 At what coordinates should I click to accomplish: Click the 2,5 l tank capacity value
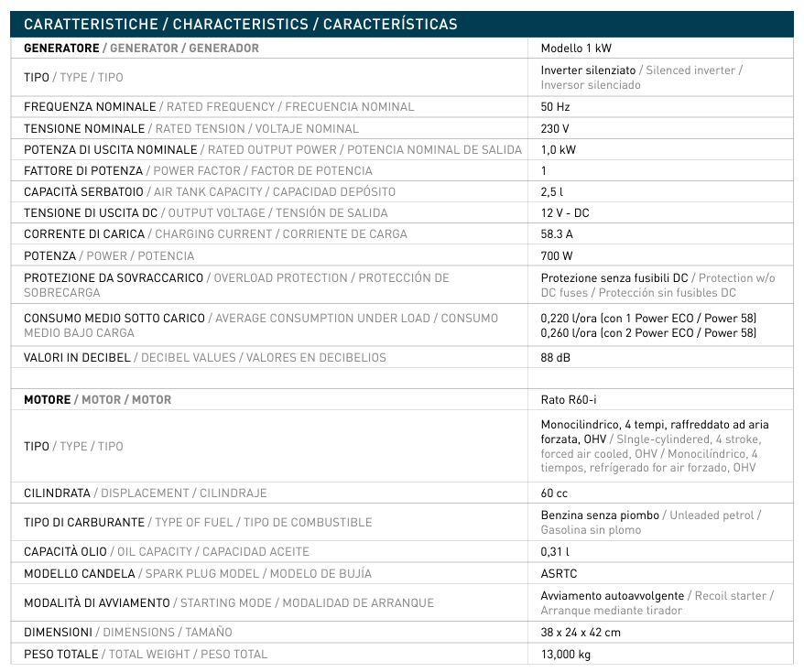552,192
